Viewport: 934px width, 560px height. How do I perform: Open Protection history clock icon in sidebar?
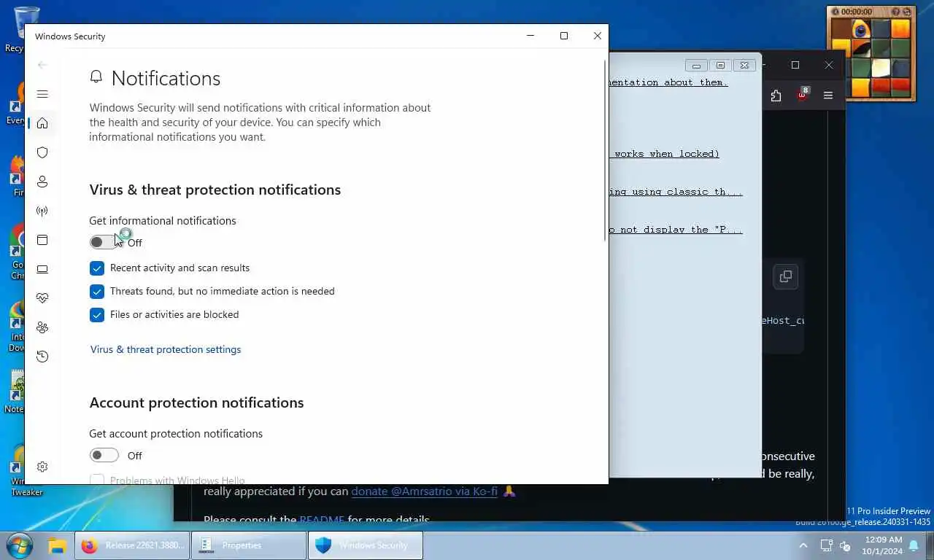click(x=42, y=357)
